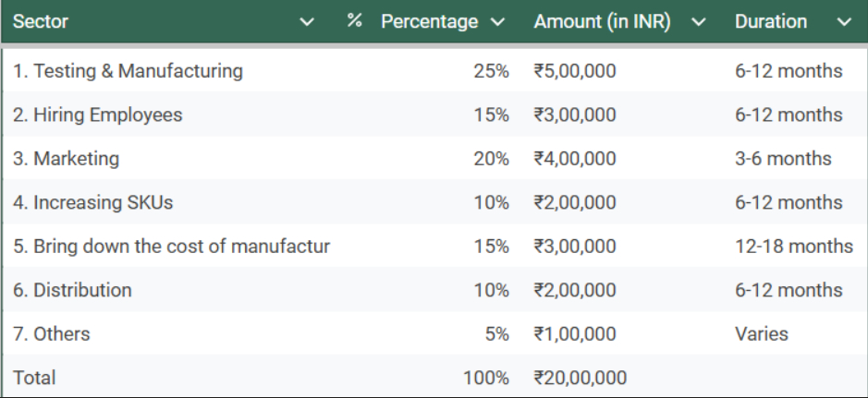This screenshot has width=868, height=398.
Task: Select the truncated Bring down the cost cell
Action: tap(171, 247)
